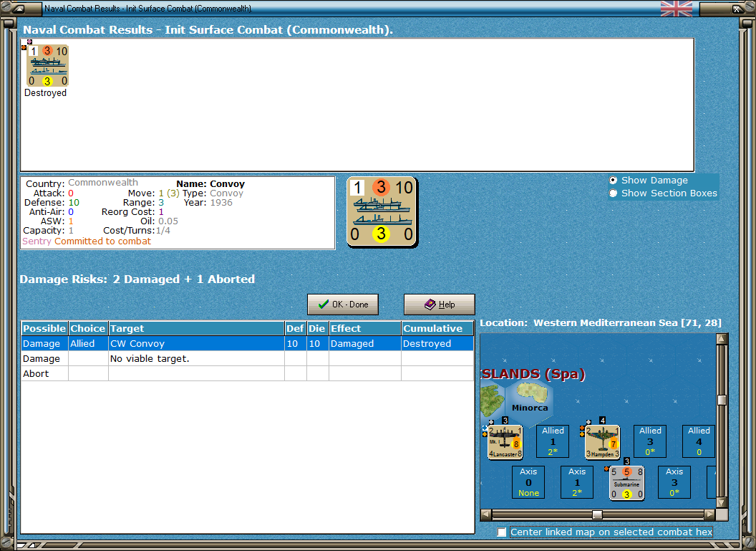Screen dimensions: 756x551
Task: Click the map horizontal scrollbar thumb
Action: tap(597, 514)
